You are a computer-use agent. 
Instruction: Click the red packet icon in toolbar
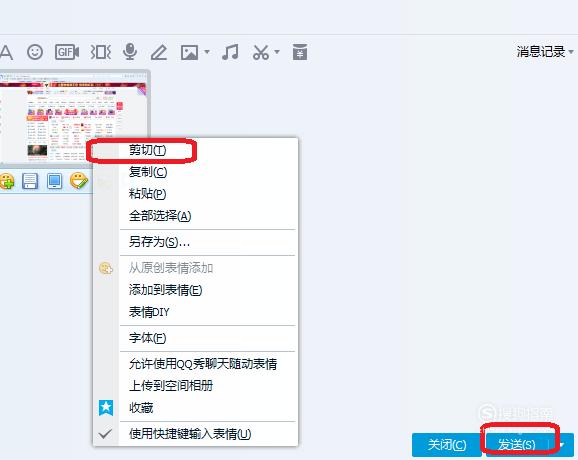(300, 52)
